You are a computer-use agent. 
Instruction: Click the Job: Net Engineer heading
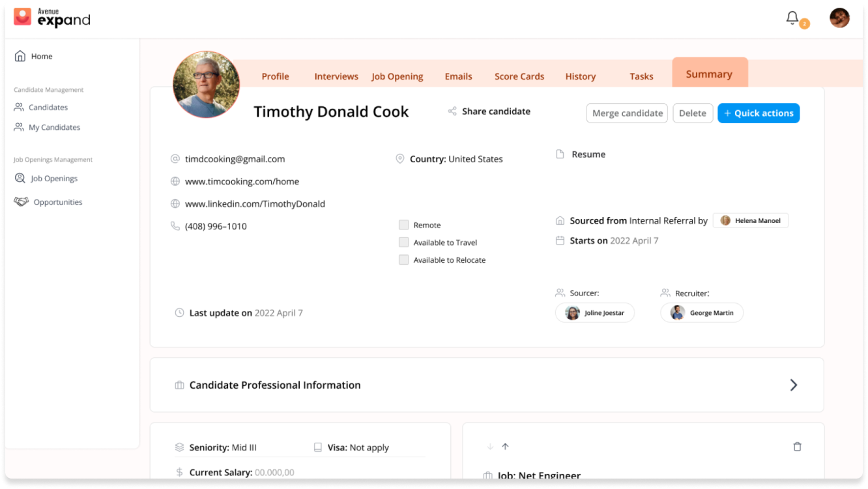click(x=539, y=475)
